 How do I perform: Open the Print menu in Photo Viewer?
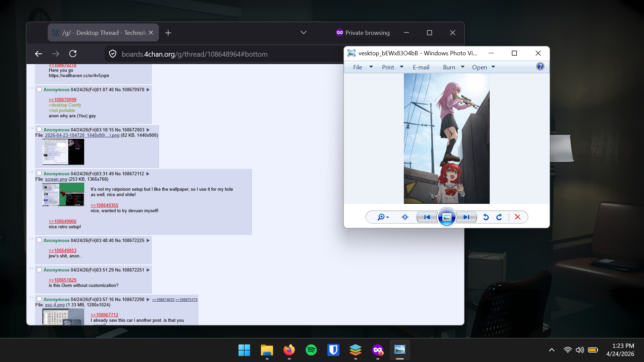[x=388, y=67]
